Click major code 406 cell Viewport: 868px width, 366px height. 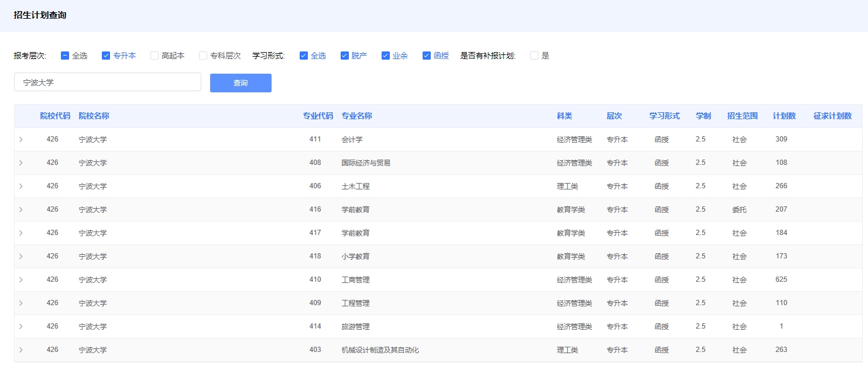tap(315, 186)
